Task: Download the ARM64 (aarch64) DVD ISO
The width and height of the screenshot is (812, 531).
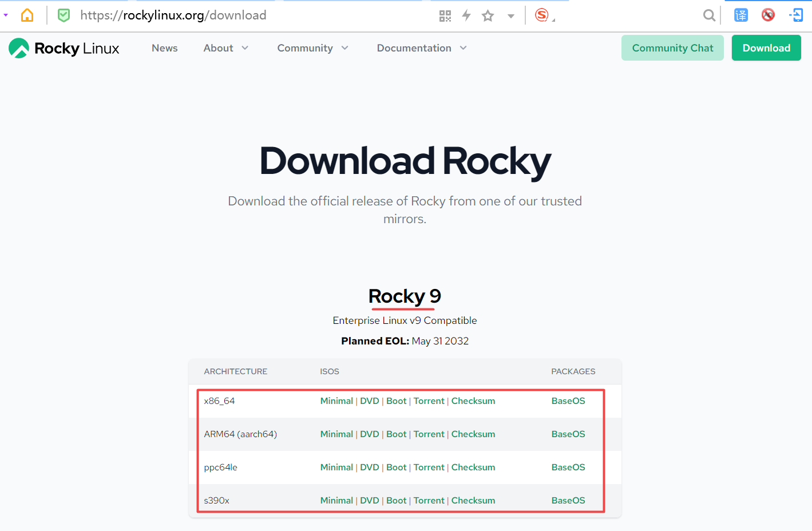Action: click(370, 434)
